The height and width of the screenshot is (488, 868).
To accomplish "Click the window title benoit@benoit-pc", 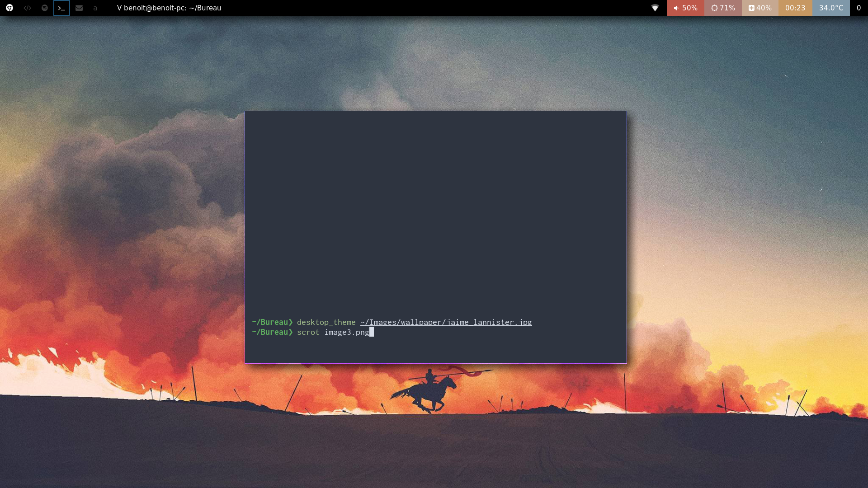I will click(x=169, y=8).
